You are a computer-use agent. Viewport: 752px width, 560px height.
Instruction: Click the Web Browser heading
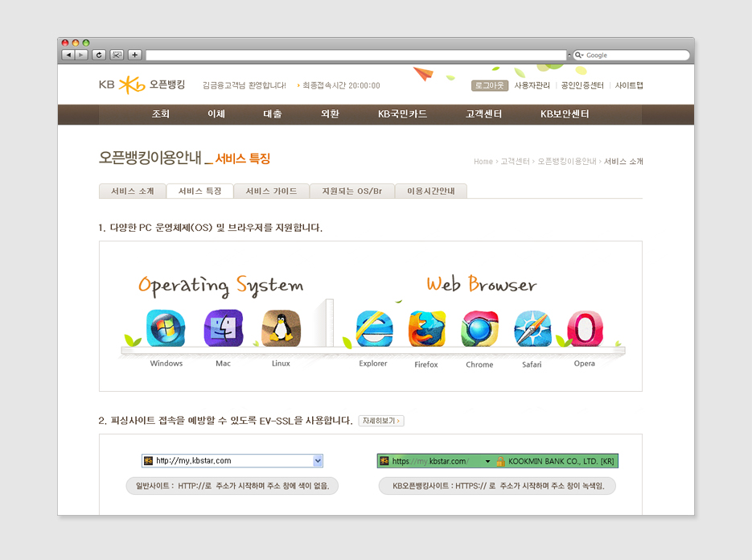[x=482, y=283]
